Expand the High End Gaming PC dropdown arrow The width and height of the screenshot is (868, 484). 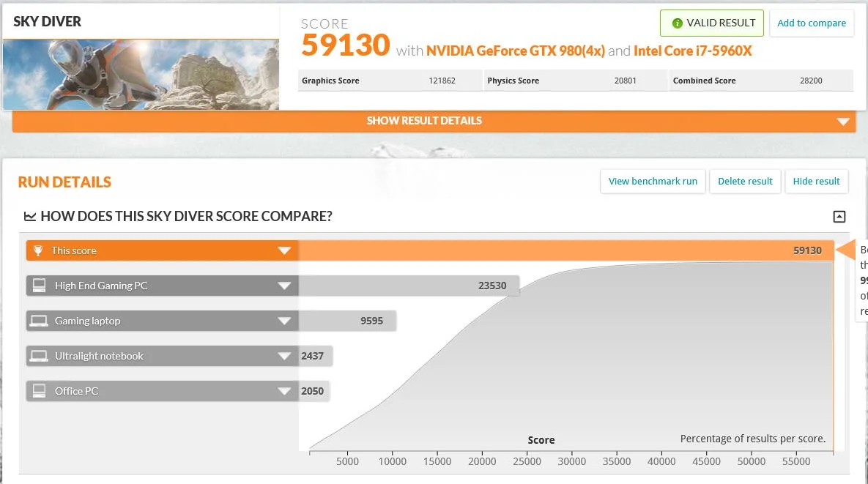[x=284, y=286]
